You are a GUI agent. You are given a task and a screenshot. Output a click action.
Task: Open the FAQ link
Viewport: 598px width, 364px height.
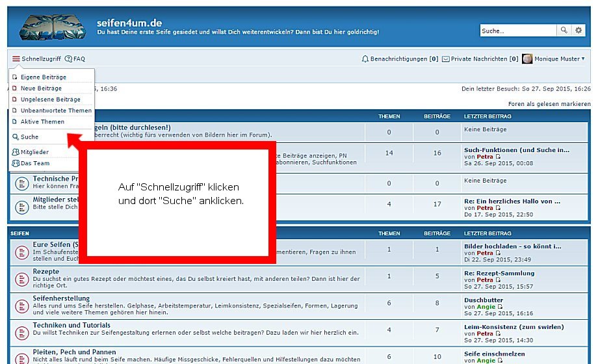79,59
